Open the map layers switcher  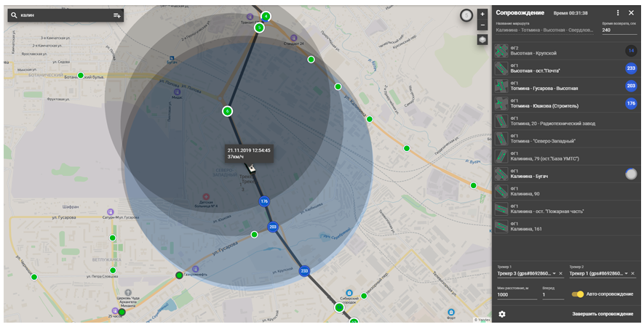pos(482,39)
